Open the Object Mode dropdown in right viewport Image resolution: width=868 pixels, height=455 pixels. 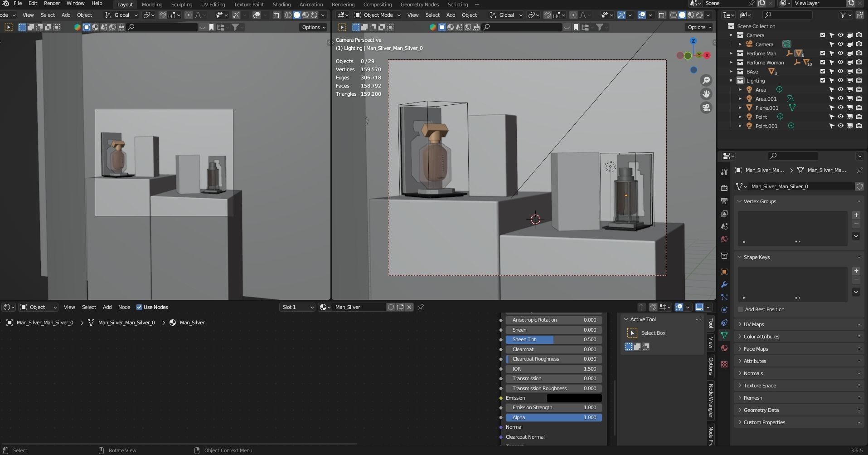tap(377, 15)
